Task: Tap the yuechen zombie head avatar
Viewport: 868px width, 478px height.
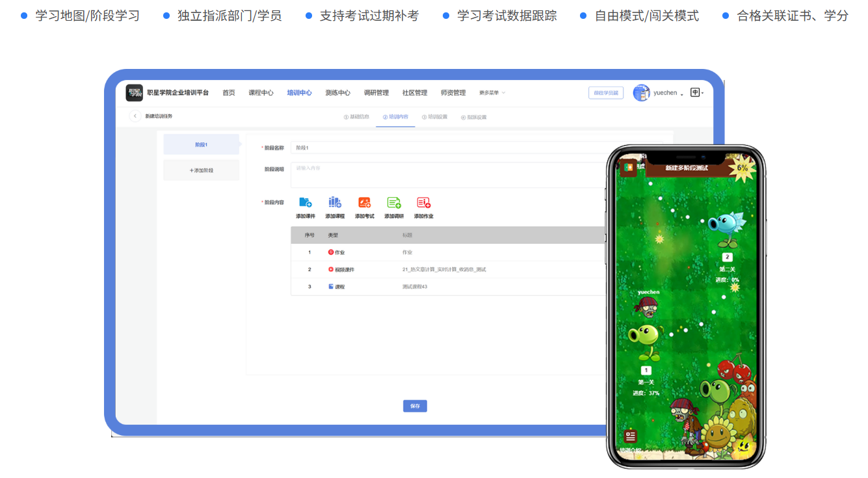Action: click(x=646, y=307)
